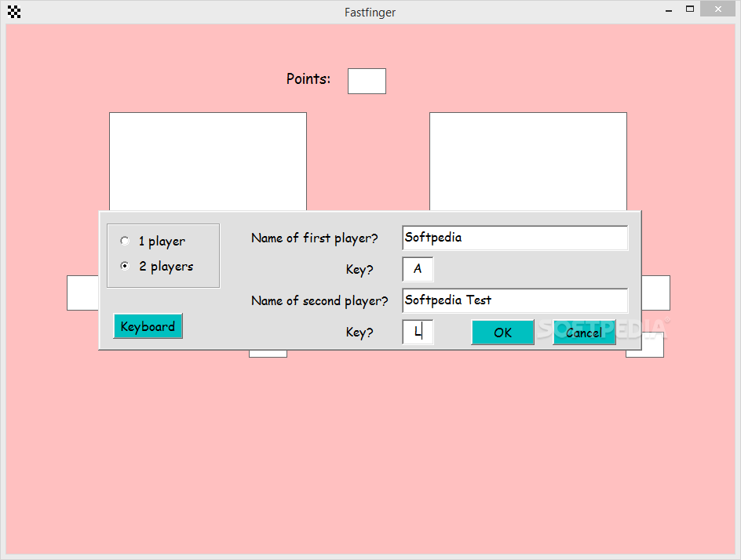Confirm the settings with the OK button
This screenshot has width=741, height=560.
coord(503,333)
